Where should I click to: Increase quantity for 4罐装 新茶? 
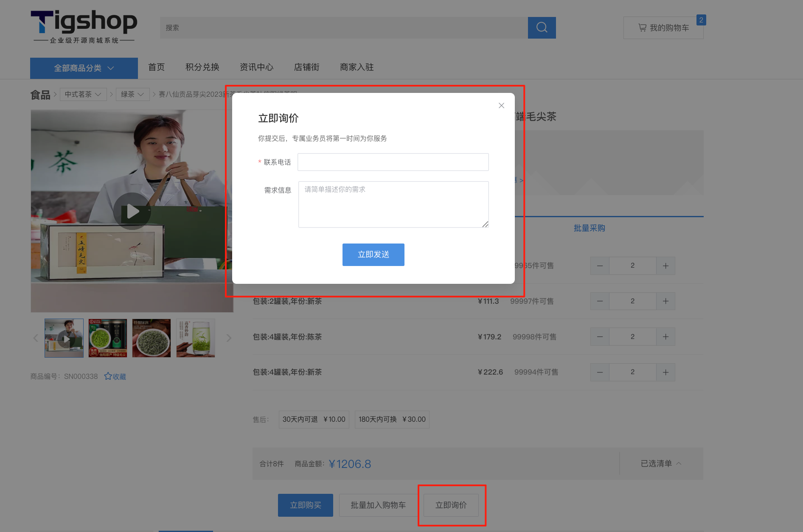point(665,372)
